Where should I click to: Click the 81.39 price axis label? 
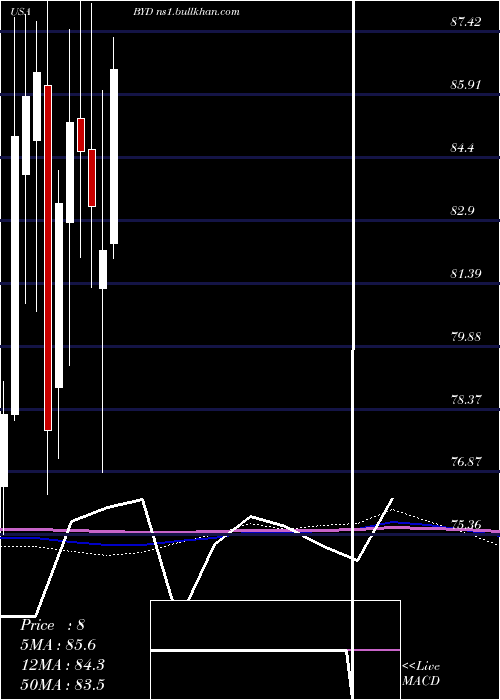tap(466, 274)
